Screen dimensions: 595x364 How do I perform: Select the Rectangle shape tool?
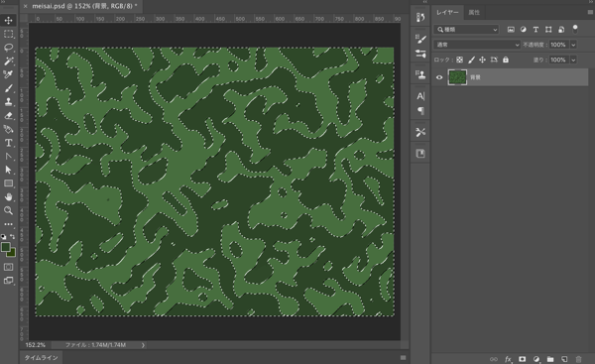[8, 183]
